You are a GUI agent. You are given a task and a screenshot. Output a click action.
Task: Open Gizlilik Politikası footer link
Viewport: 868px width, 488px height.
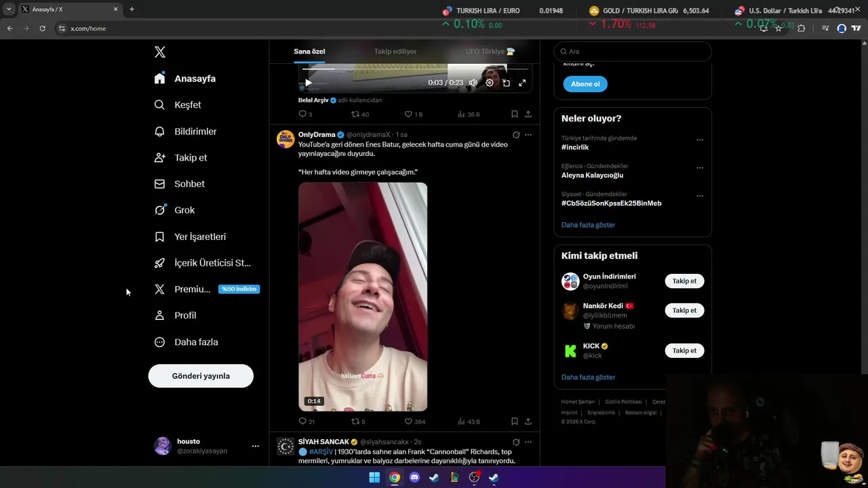pyautogui.click(x=623, y=402)
